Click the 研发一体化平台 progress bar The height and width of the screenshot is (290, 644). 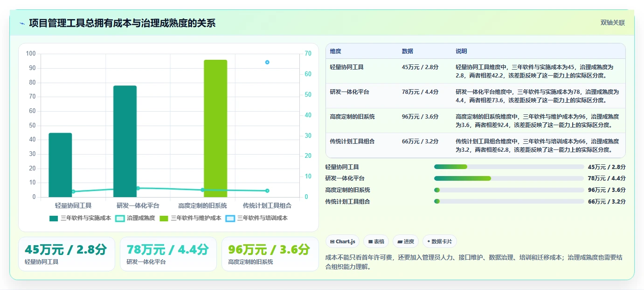point(509,178)
